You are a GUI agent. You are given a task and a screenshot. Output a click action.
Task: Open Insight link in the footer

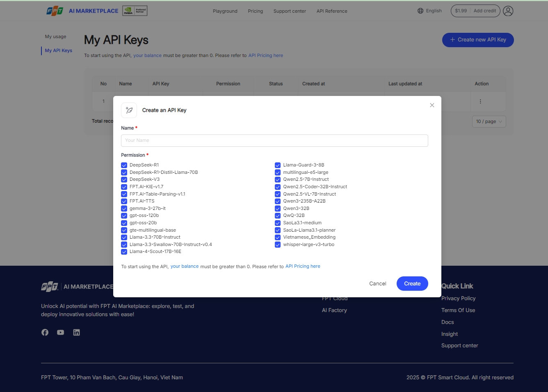pyautogui.click(x=450, y=334)
